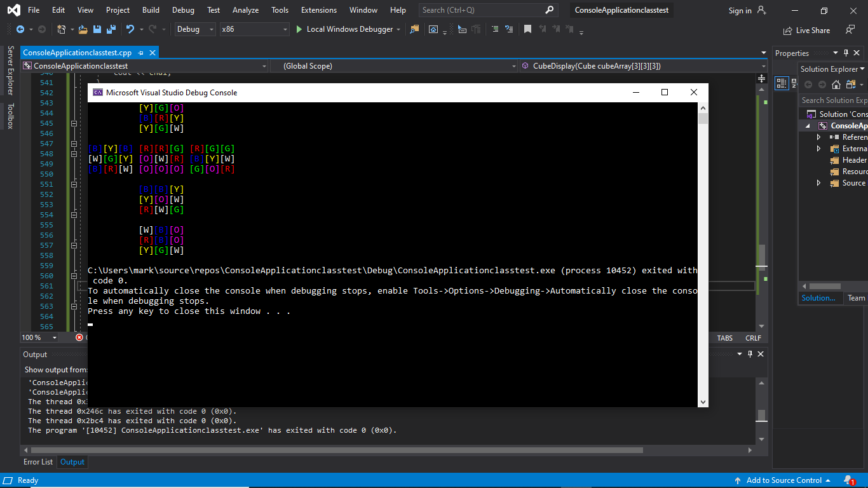
Task: Expand the Source files tree node
Action: pyautogui.click(x=818, y=183)
